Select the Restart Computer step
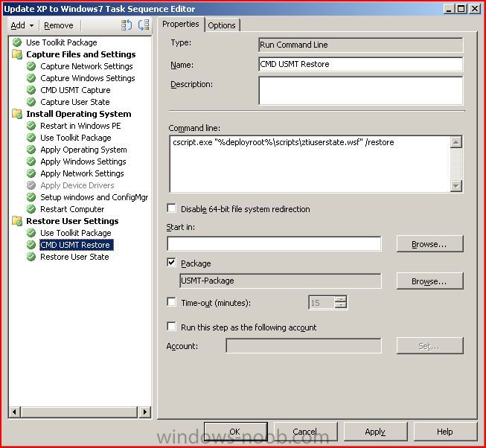Image resolution: width=486 pixels, height=448 pixels. (72, 209)
